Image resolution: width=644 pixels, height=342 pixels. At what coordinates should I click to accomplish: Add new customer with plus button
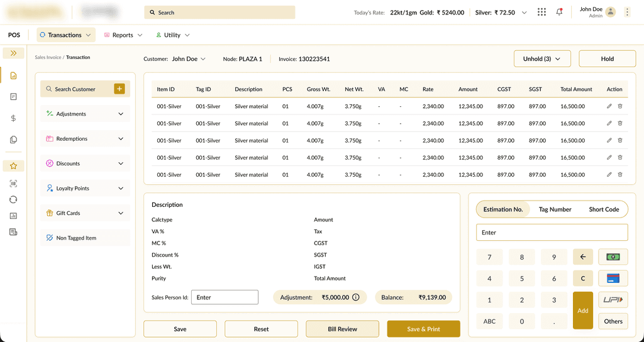119,89
